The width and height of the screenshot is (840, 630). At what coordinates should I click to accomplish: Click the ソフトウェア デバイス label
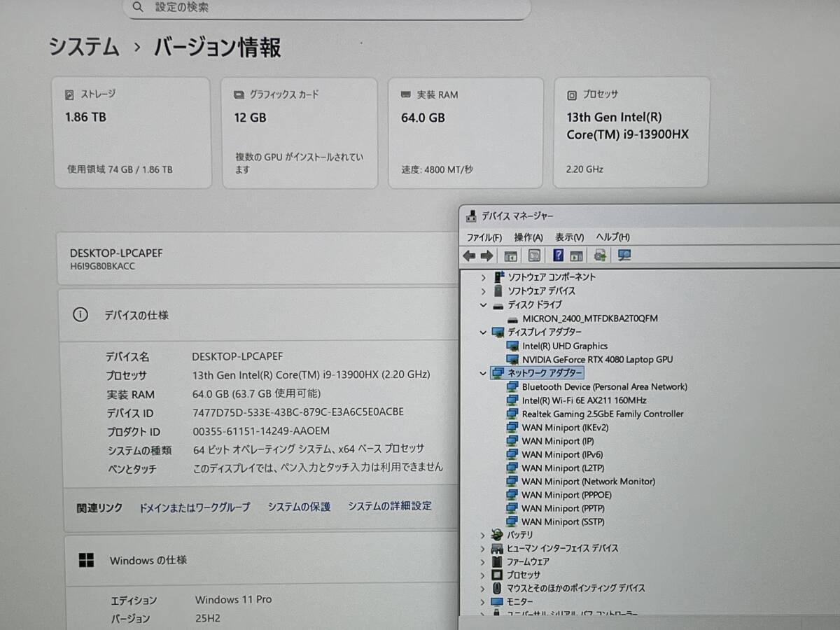541,290
